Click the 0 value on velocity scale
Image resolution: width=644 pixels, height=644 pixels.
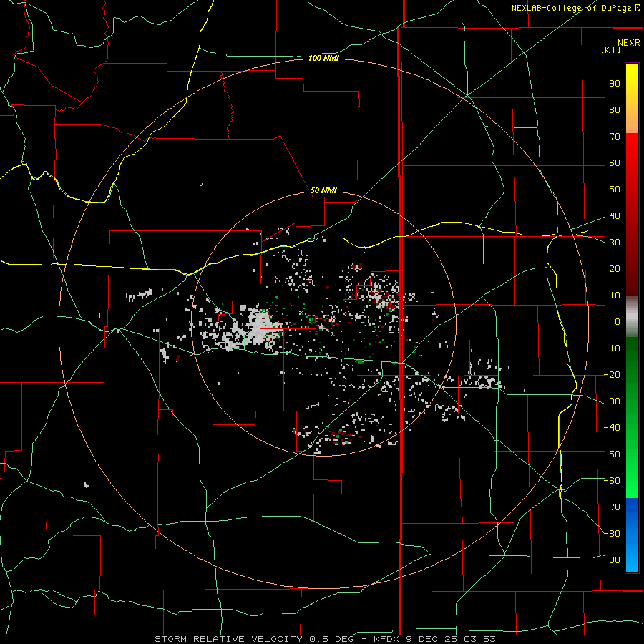pos(618,321)
